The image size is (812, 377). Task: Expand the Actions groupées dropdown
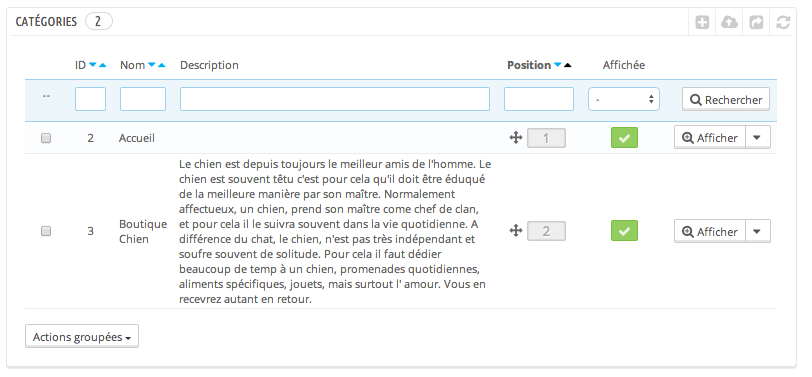[82, 337]
